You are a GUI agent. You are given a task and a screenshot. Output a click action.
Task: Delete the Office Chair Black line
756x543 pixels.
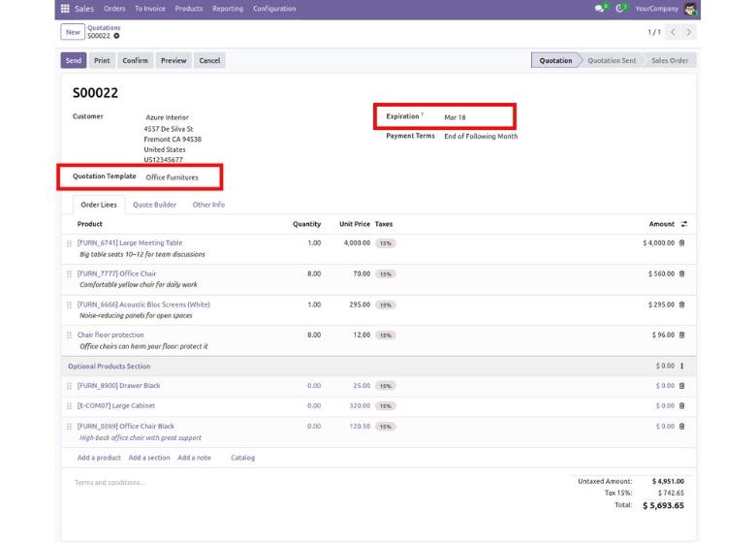tap(681, 427)
